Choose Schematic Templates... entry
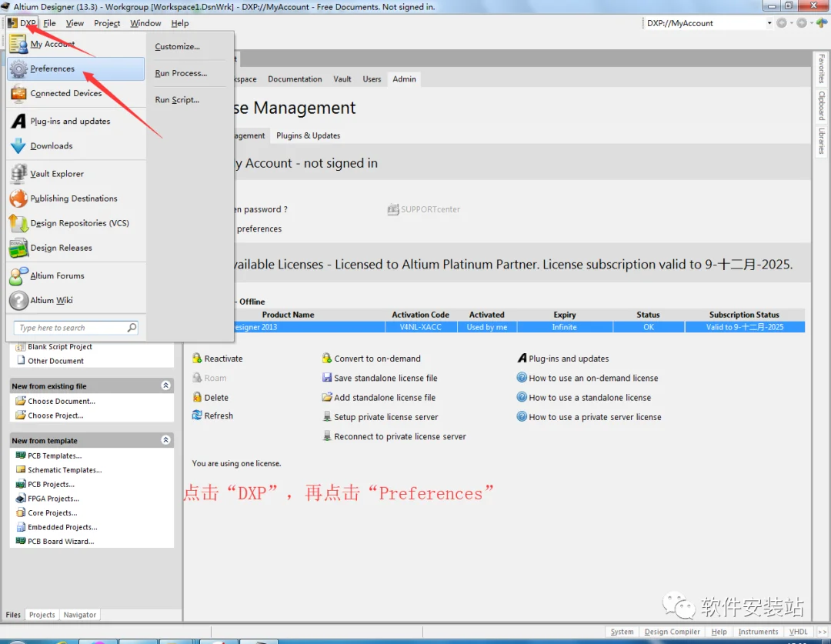Screen dimensions: 831x644 pyautogui.click(x=65, y=469)
